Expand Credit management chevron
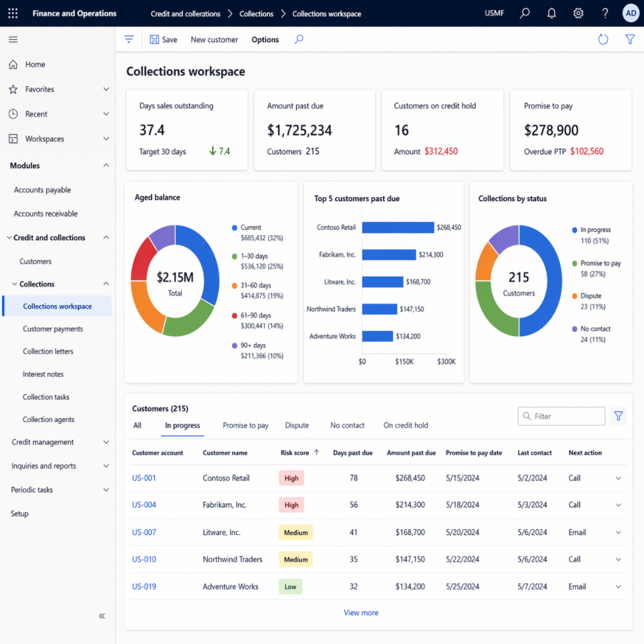Viewport: 644px width, 644px height. click(x=106, y=442)
